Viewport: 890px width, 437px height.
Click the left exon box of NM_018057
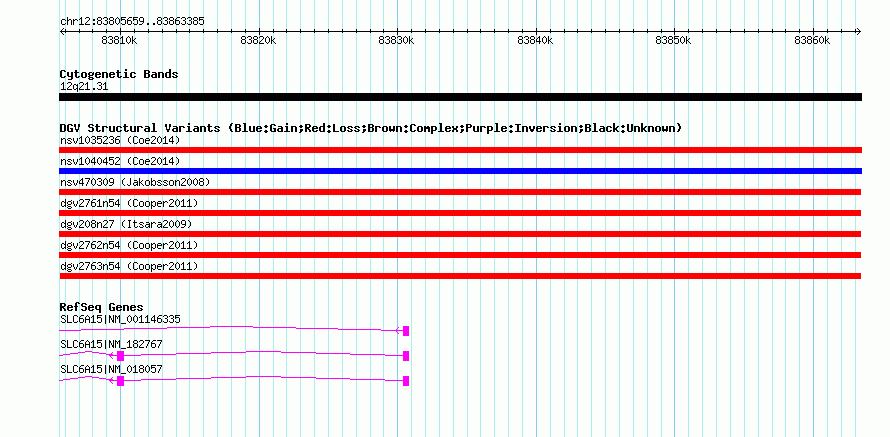(x=120, y=381)
